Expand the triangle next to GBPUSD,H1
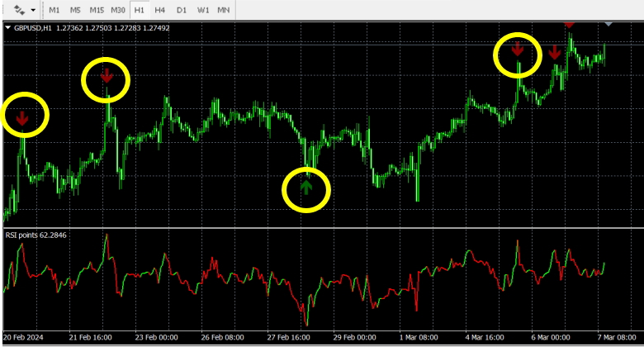644x347 pixels. pyautogui.click(x=7, y=27)
